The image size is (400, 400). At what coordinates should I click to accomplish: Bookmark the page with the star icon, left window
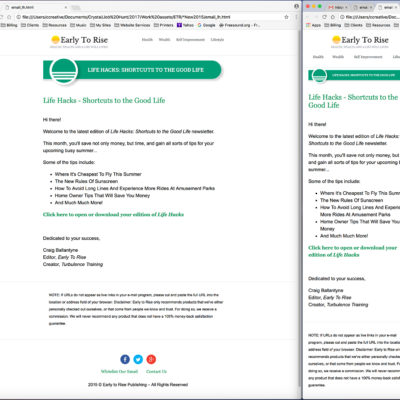[286, 17]
